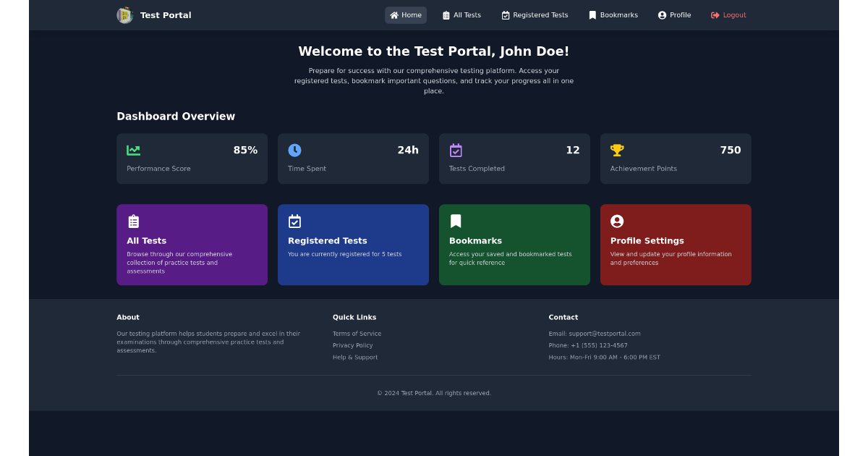Click the Privacy Policy link
The image size is (868, 456).
[x=352, y=345]
